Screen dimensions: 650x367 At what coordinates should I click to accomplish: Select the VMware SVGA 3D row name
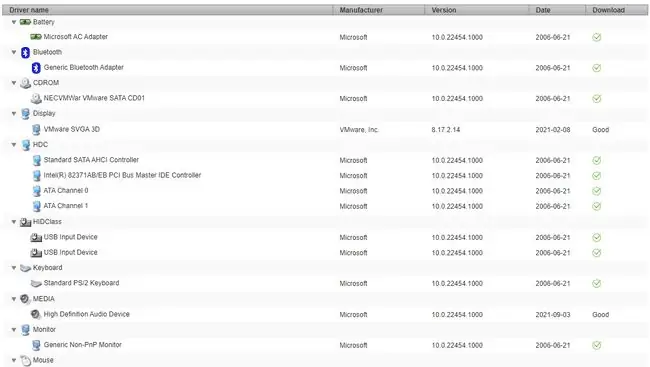click(x=72, y=129)
